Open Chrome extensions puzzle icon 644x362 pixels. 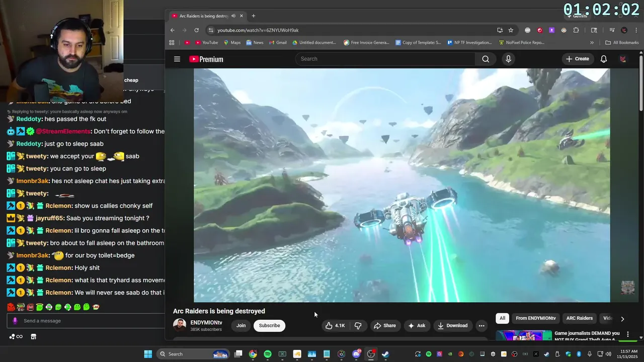click(x=576, y=30)
